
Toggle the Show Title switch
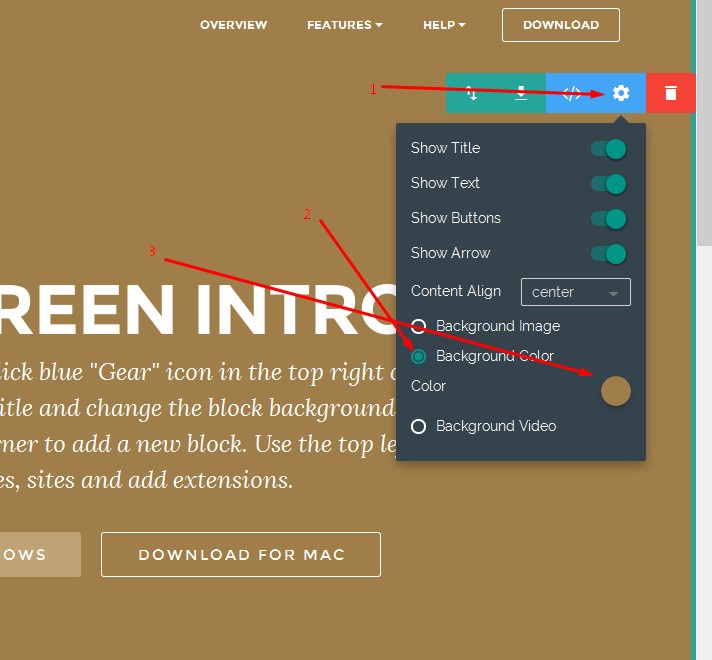coord(608,149)
